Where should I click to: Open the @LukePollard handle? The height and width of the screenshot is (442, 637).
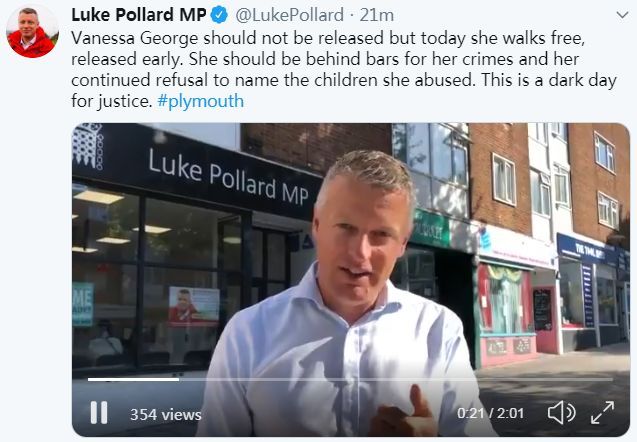(x=289, y=15)
